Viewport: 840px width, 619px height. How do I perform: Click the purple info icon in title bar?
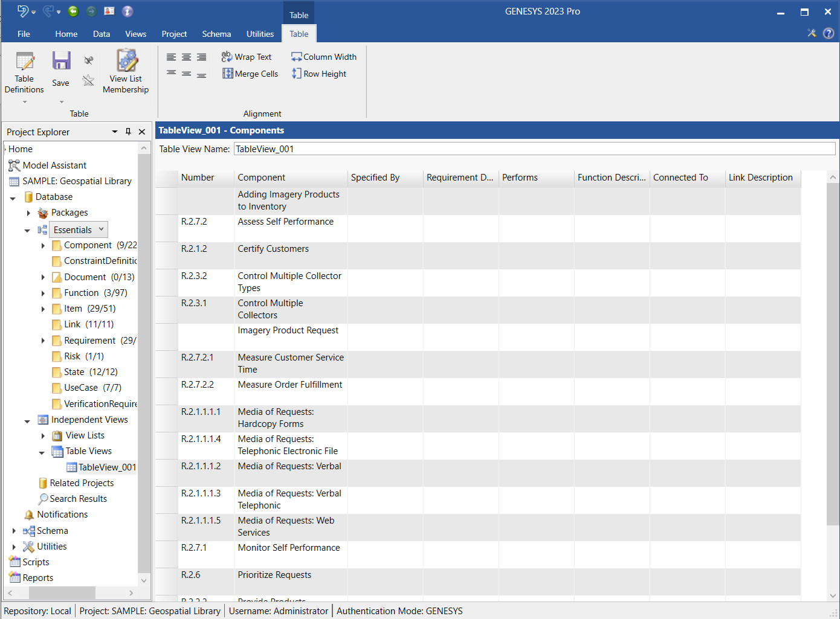point(128,11)
